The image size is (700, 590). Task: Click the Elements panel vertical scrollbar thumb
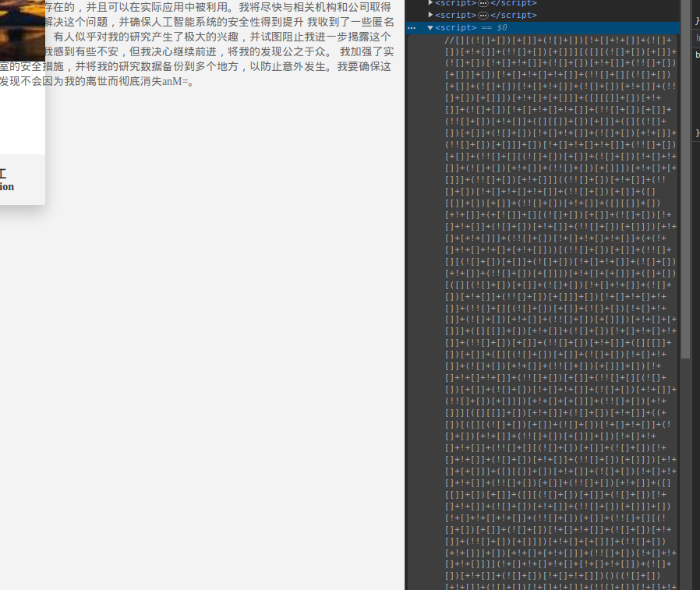point(686,178)
